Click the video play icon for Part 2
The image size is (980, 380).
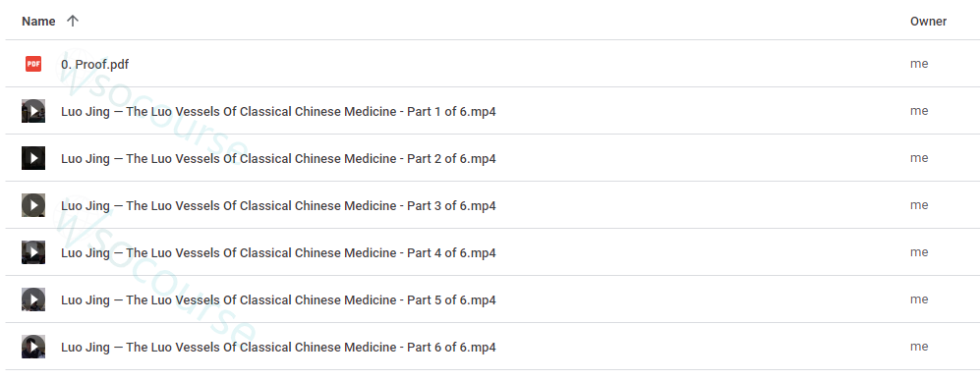pyautogui.click(x=33, y=158)
